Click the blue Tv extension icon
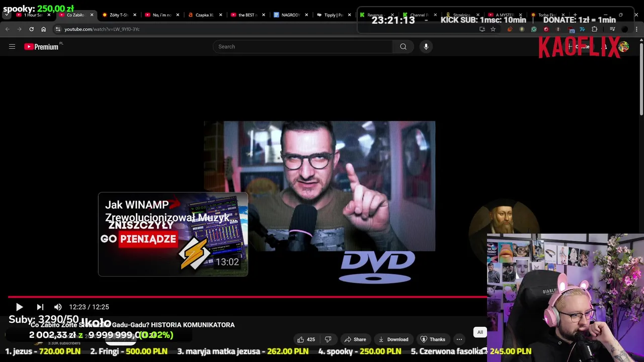Screen dimensions: 644x362 (582, 29)
